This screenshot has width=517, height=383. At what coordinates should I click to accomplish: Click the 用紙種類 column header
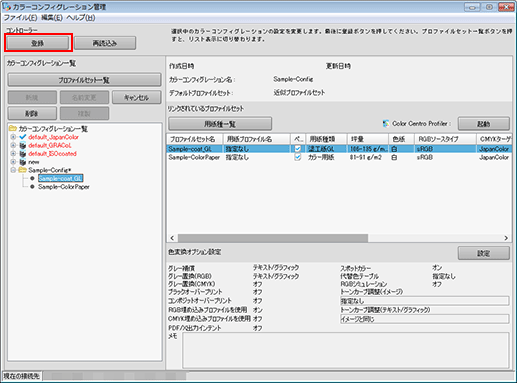pos(327,139)
